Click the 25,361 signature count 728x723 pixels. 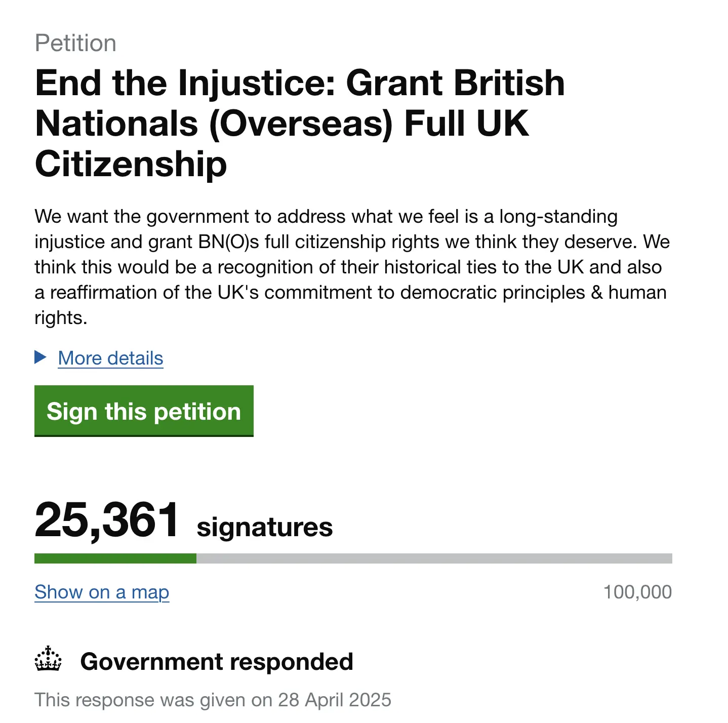(x=107, y=520)
